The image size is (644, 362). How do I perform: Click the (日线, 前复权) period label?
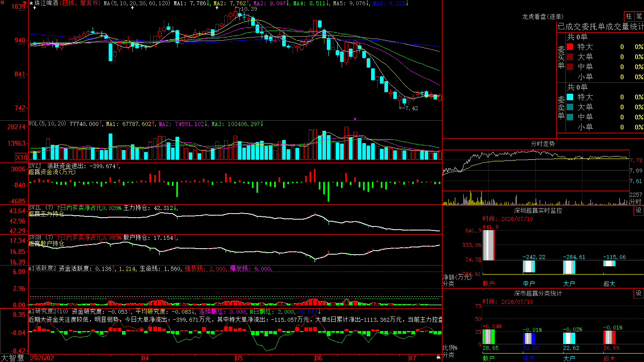[x=80, y=3]
